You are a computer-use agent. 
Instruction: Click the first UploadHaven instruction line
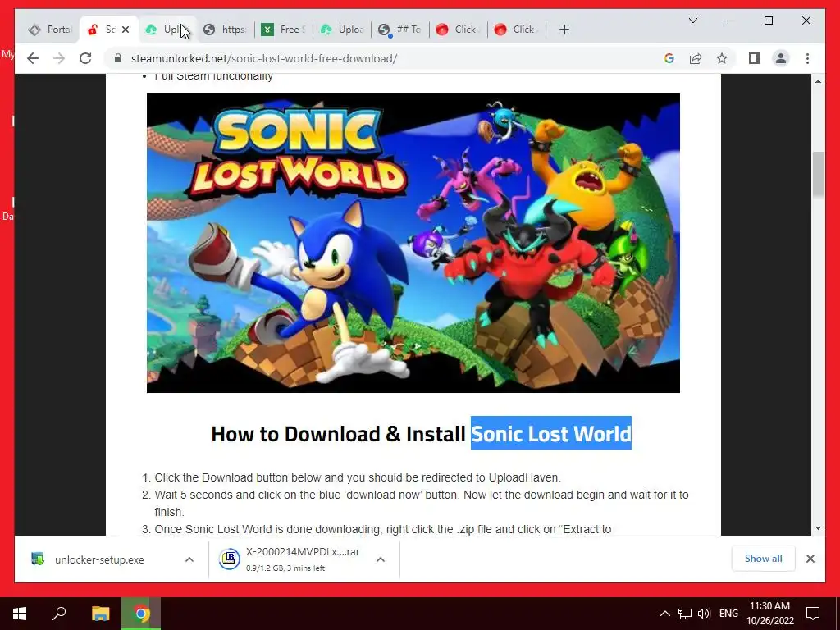click(358, 477)
